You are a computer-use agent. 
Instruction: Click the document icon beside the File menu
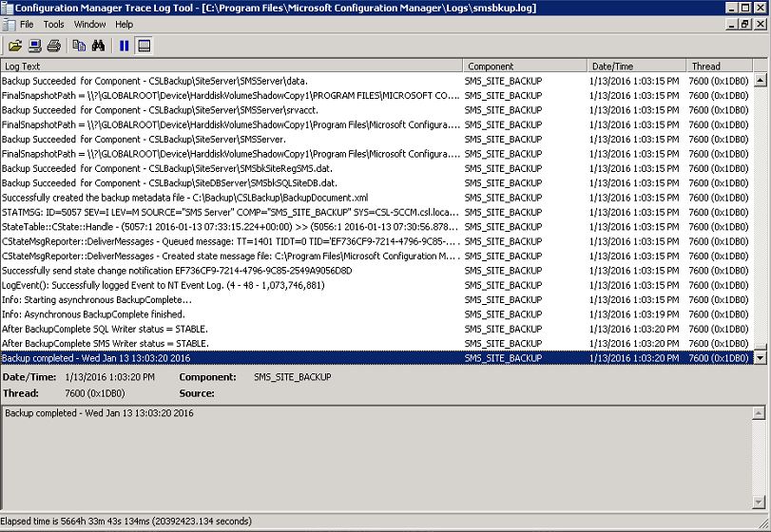(x=9, y=25)
